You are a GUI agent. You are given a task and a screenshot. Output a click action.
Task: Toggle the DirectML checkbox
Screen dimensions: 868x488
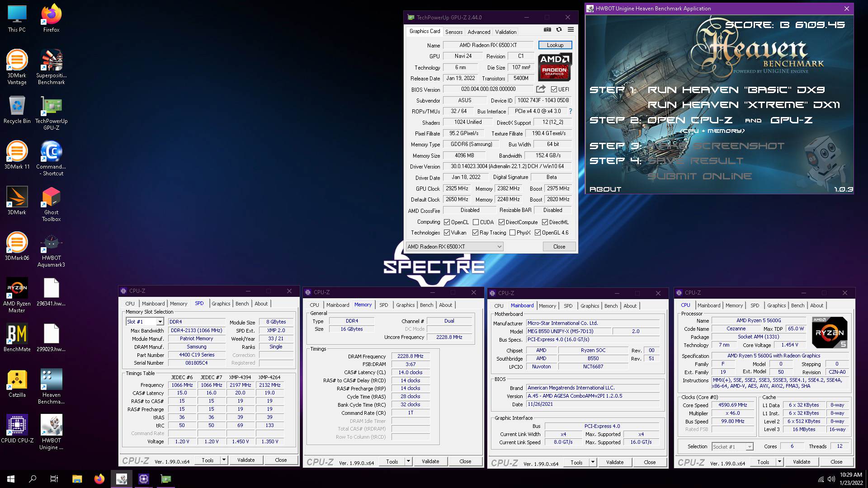coord(545,222)
